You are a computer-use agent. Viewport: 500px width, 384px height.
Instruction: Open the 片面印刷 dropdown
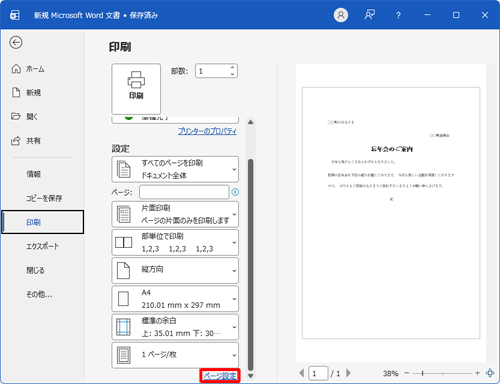point(175,214)
